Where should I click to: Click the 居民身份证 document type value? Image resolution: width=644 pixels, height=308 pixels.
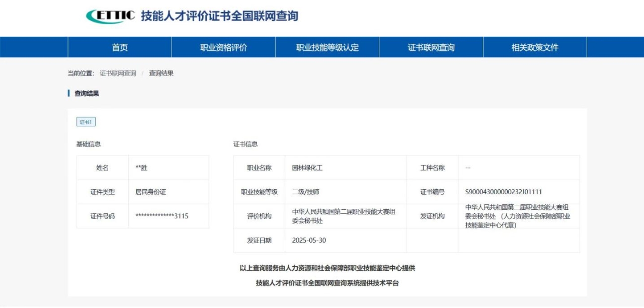point(150,192)
